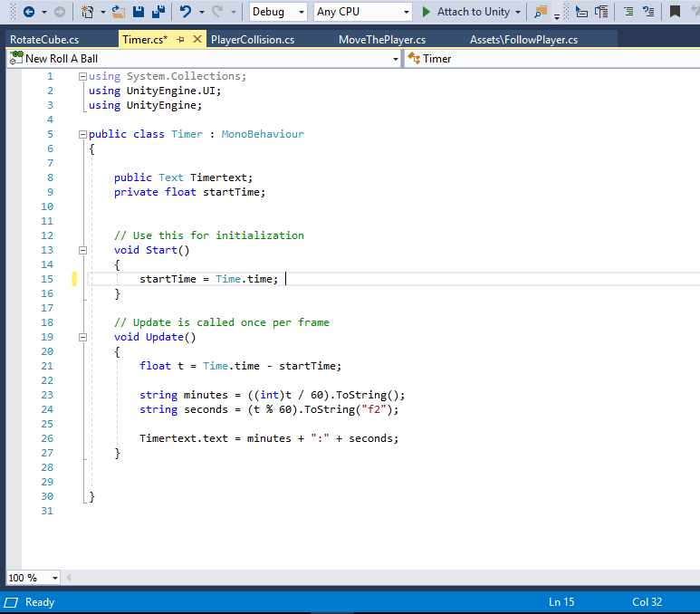Open the Navigate Backward history dropdown arrow
Viewport: 700px width, 614px height.
pos(43,12)
